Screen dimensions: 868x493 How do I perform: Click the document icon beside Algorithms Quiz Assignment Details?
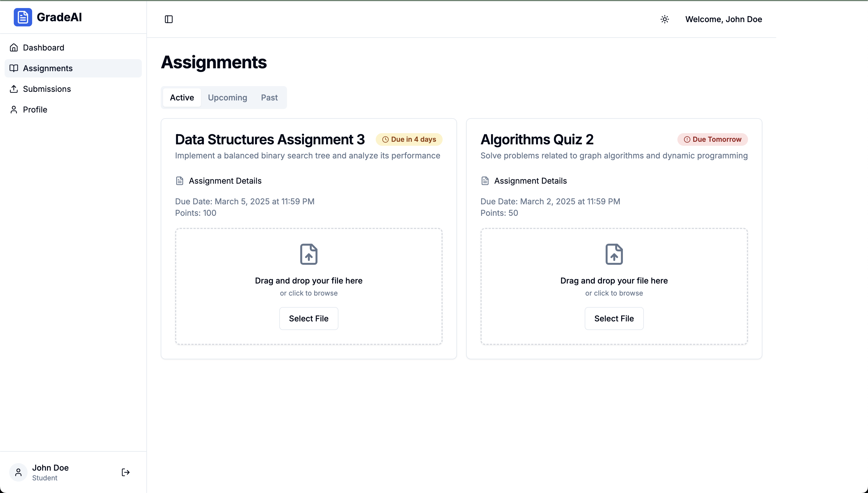tap(485, 181)
